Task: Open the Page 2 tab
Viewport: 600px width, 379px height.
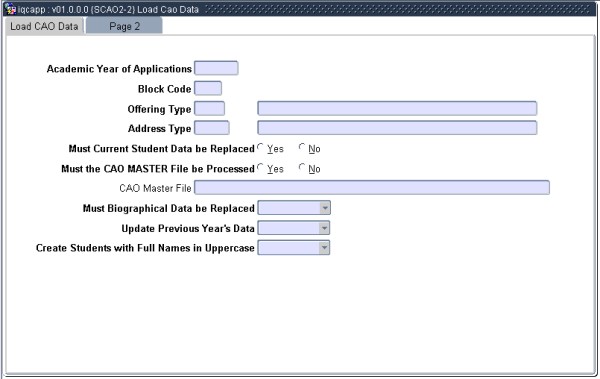Action: coord(124,26)
